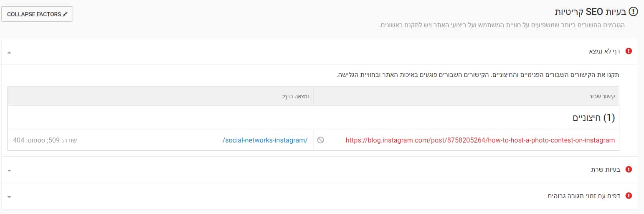
Task: Click the שורה: 509; סטטוס: 404 status text
Action: tap(45, 140)
